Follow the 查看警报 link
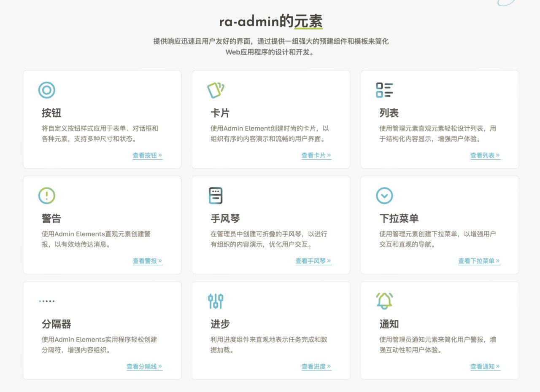The width and height of the screenshot is (540, 392). (x=148, y=261)
